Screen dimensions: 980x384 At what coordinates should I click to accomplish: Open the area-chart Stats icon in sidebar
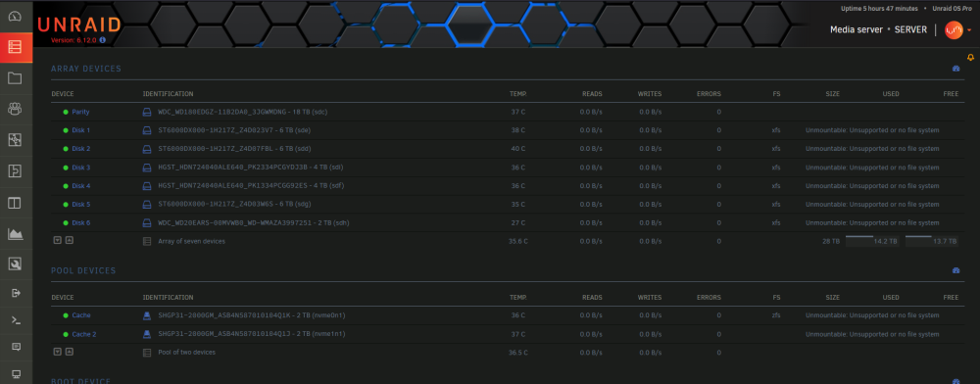[15, 233]
